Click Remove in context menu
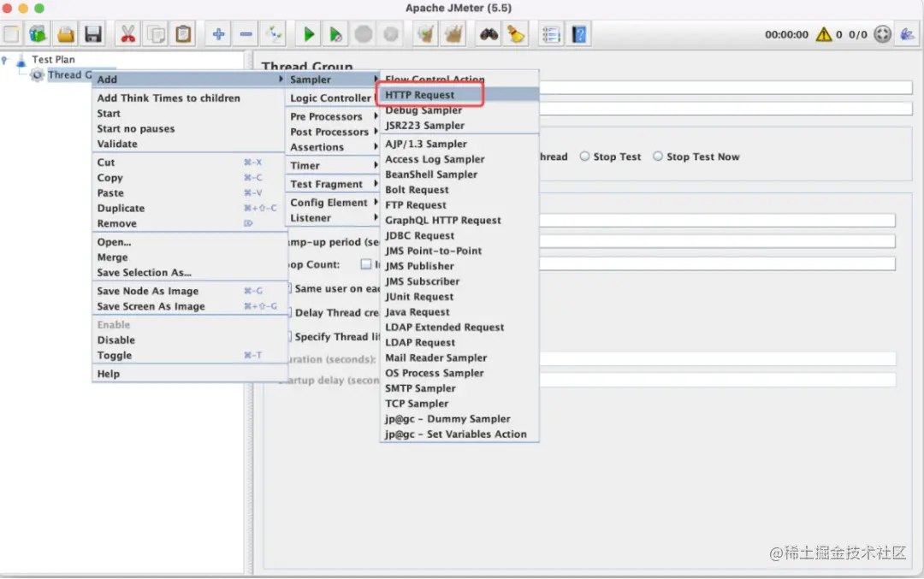 pyautogui.click(x=189, y=223)
